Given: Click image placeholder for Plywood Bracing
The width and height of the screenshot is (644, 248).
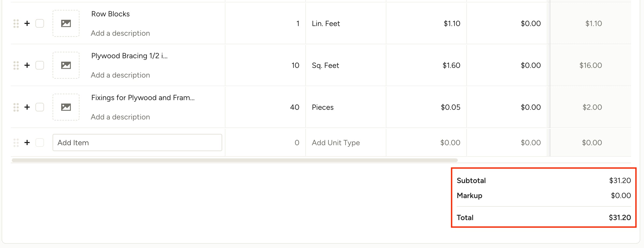Looking at the screenshot, I should [66, 65].
